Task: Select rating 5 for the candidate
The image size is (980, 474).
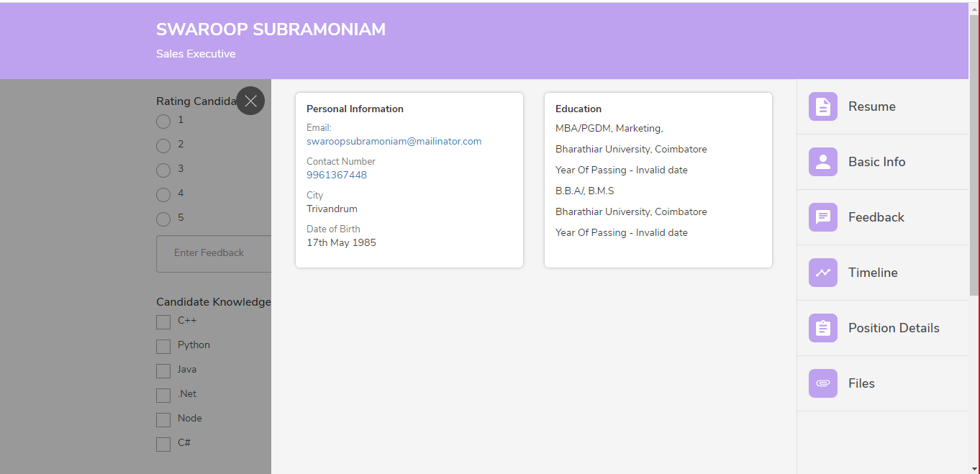Action: point(163,219)
